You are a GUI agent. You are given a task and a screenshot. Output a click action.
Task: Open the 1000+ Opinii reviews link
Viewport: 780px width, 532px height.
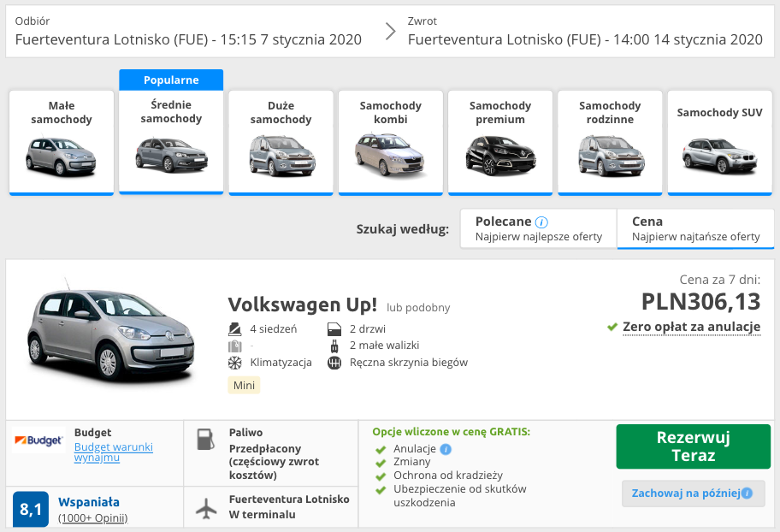coord(93,518)
